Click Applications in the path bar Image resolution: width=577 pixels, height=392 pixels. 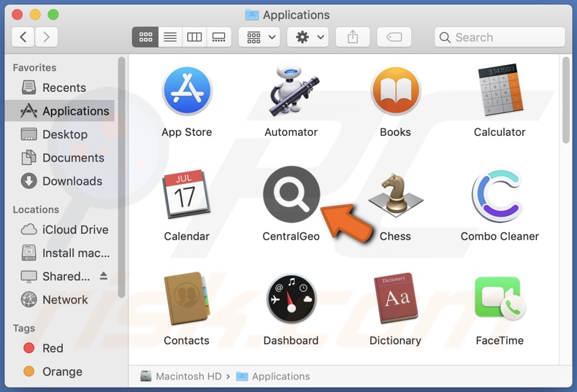click(x=272, y=376)
